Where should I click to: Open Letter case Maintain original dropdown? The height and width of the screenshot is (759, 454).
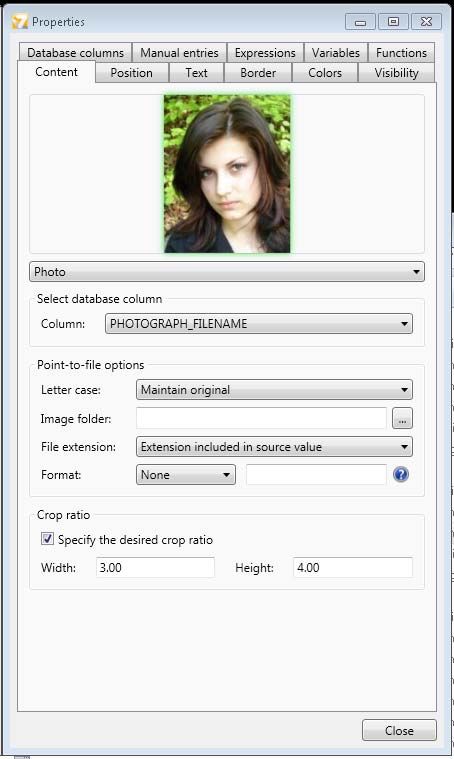coord(274,390)
